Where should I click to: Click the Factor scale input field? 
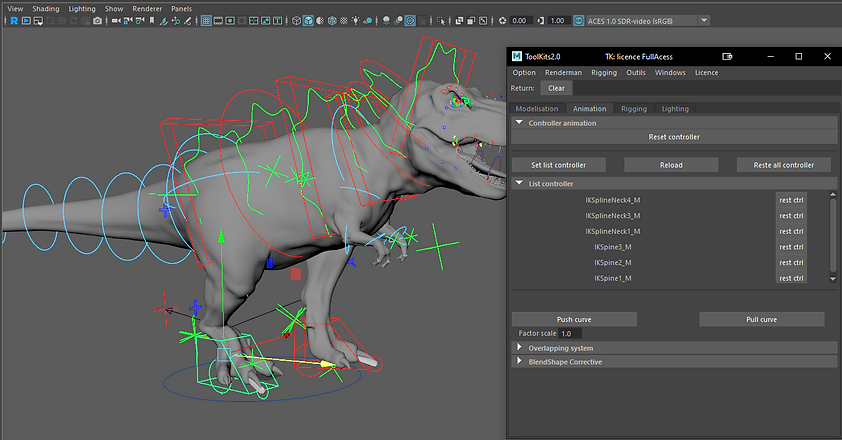[569, 334]
